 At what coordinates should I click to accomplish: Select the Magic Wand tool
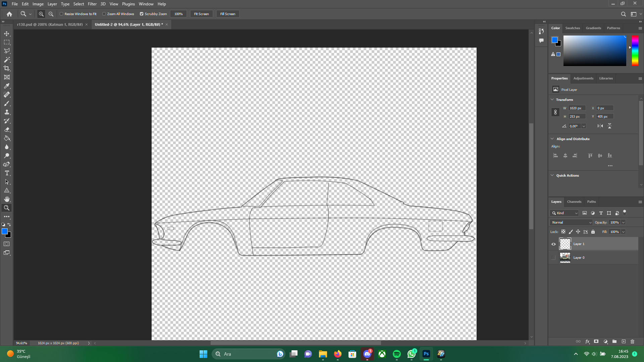click(7, 60)
